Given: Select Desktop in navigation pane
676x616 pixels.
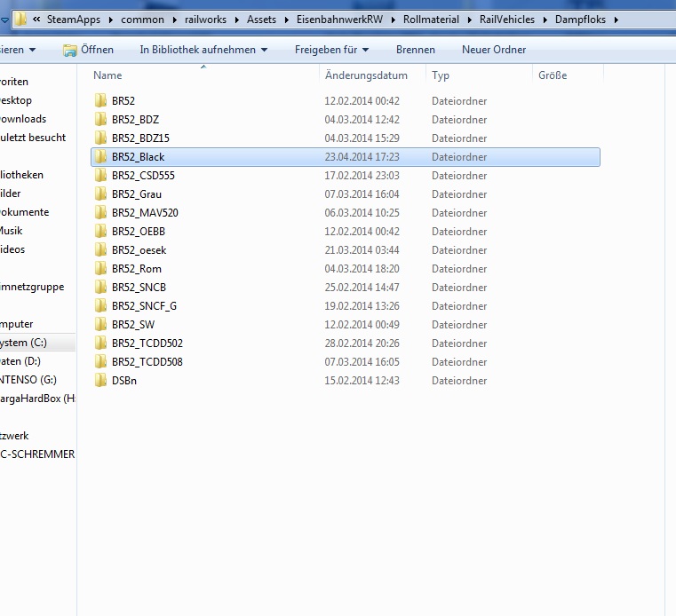Looking at the screenshot, I should (x=15, y=100).
